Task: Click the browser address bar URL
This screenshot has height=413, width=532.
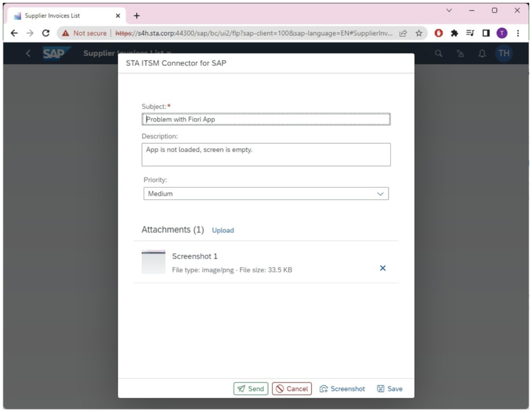Action: (x=254, y=33)
